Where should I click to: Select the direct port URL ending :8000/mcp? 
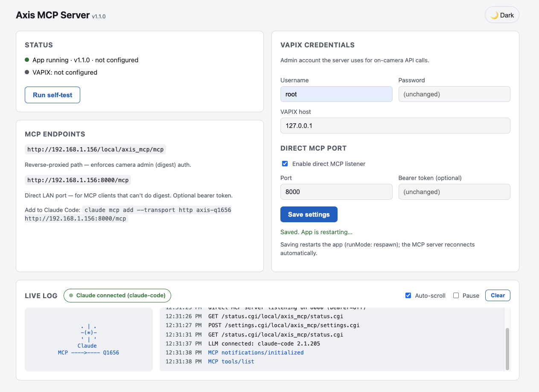point(78,180)
